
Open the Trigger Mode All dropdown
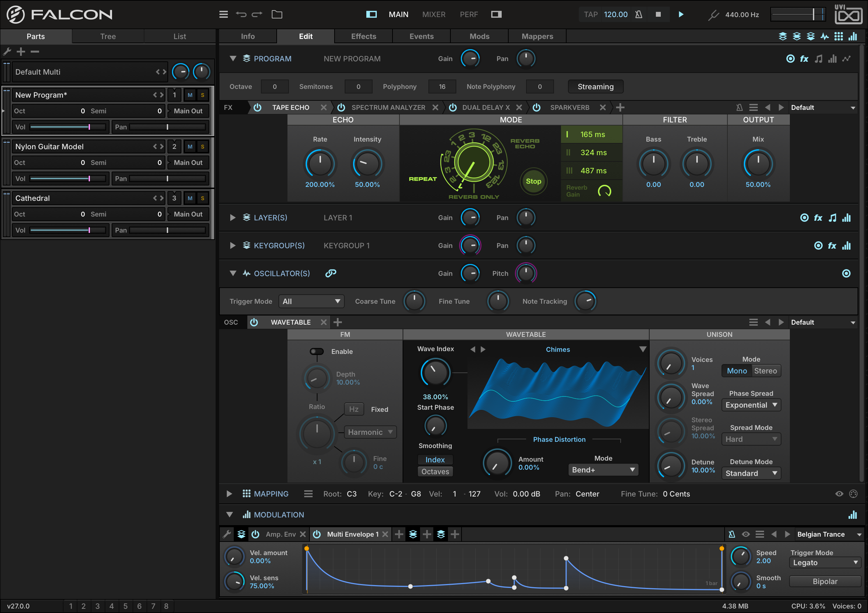point(311,302)
